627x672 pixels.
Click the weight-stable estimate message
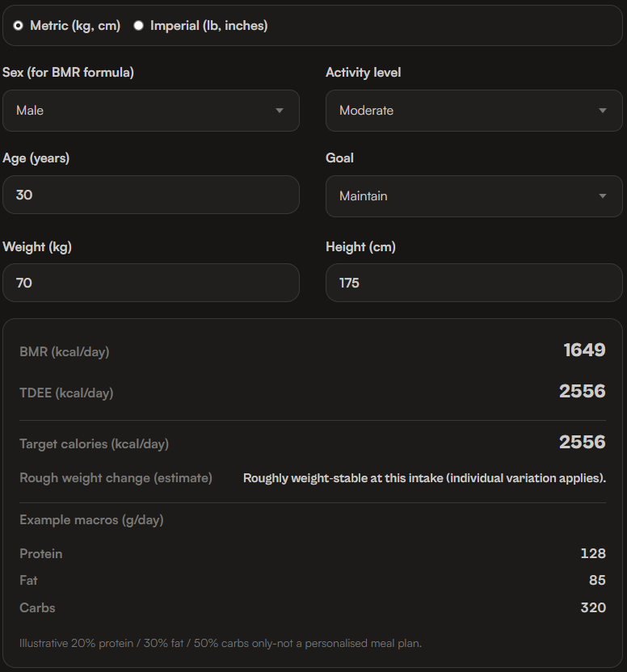point(424,478)
